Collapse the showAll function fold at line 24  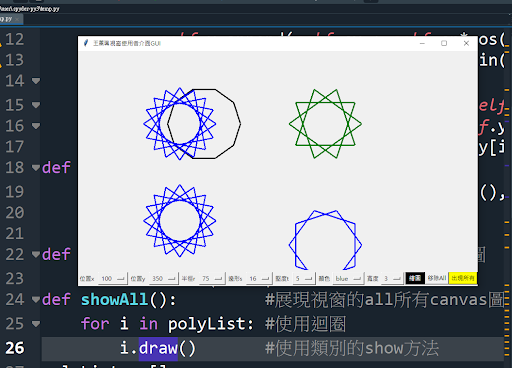point(36,299)
